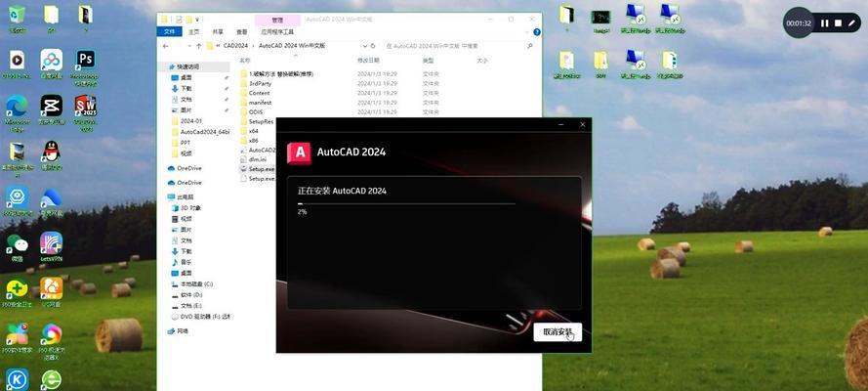Click File Explorer back arrow button
This screenshot has height=391, width=868.
[x=166, y=45]
